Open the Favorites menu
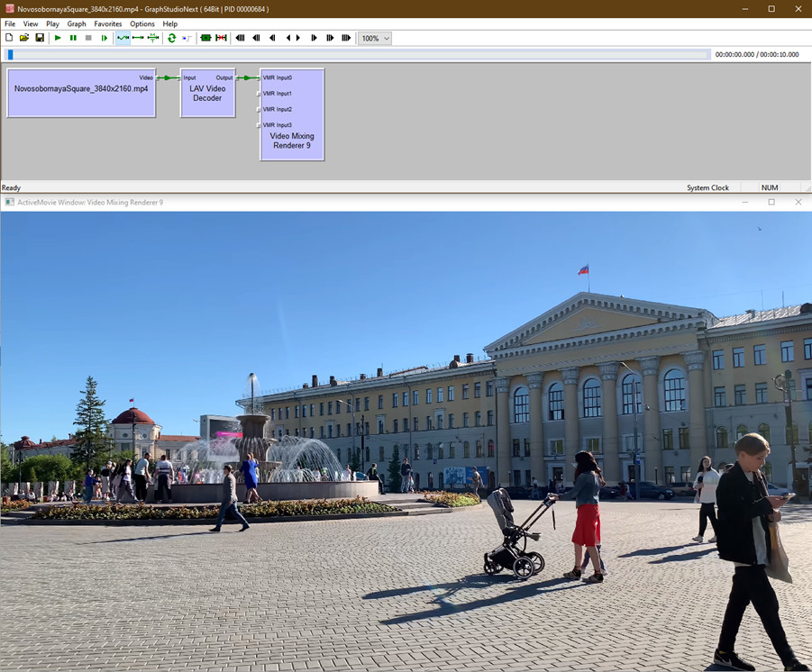812x672 pixels. tap(108, 24)
